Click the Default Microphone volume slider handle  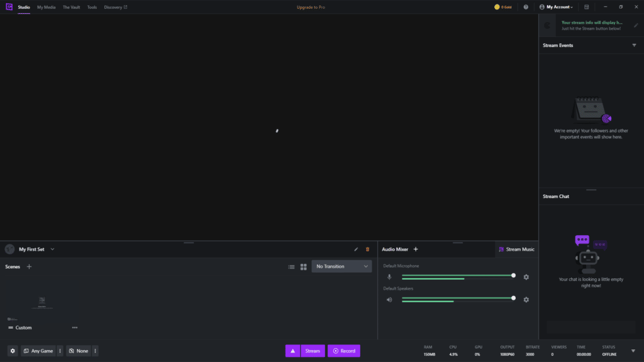[x=513, y=275]
